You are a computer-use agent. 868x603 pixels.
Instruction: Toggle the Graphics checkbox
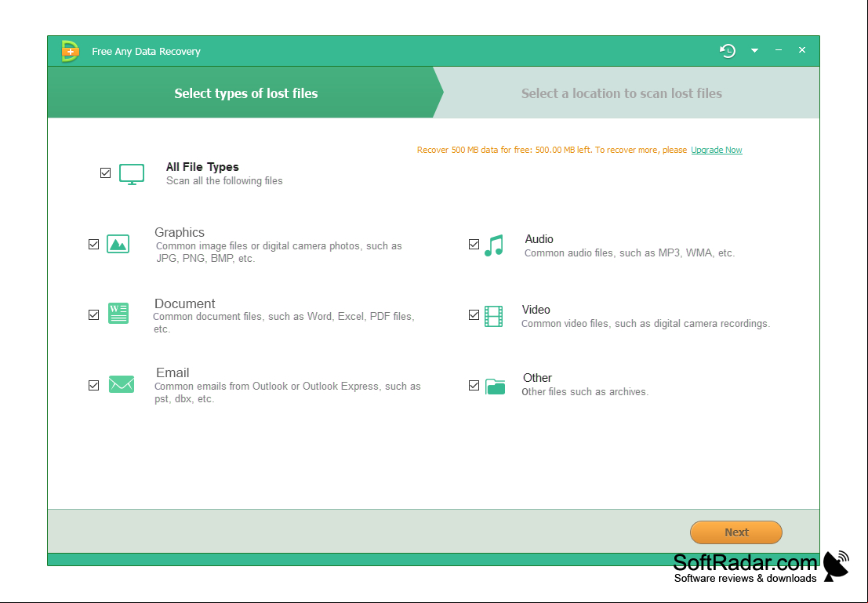[x=93, y=244]
